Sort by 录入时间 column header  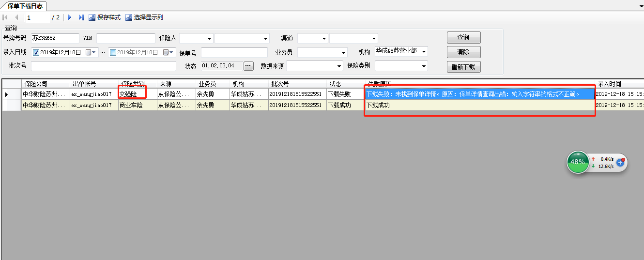click(619, 84)
